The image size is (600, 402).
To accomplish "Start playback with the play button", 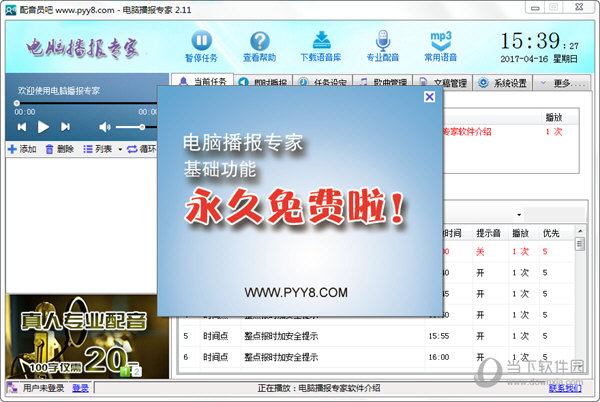I will [43, 127].
